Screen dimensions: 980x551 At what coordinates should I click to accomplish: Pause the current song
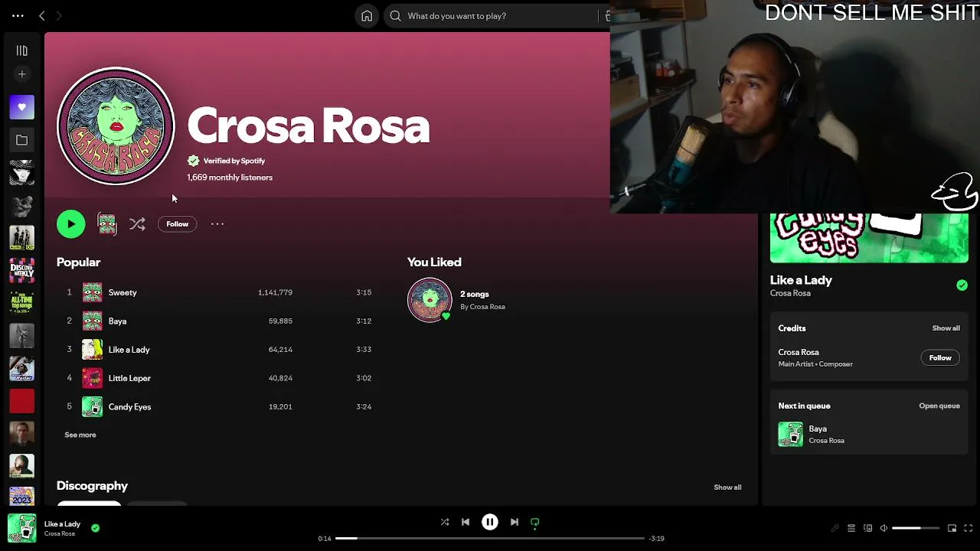[490, 522]
